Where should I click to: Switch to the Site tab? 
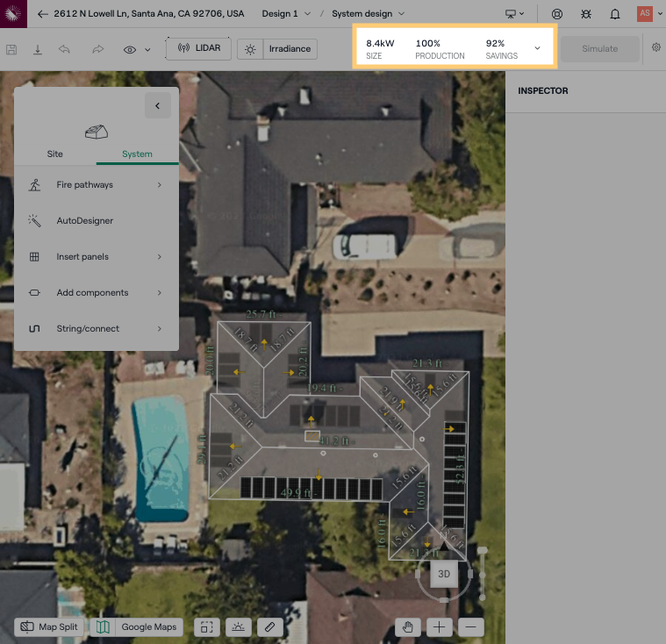point(54,154)
